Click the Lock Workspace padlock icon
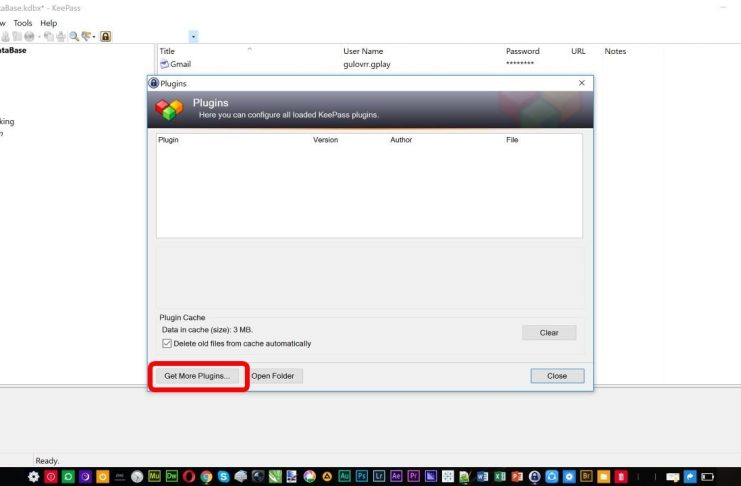 105,36
